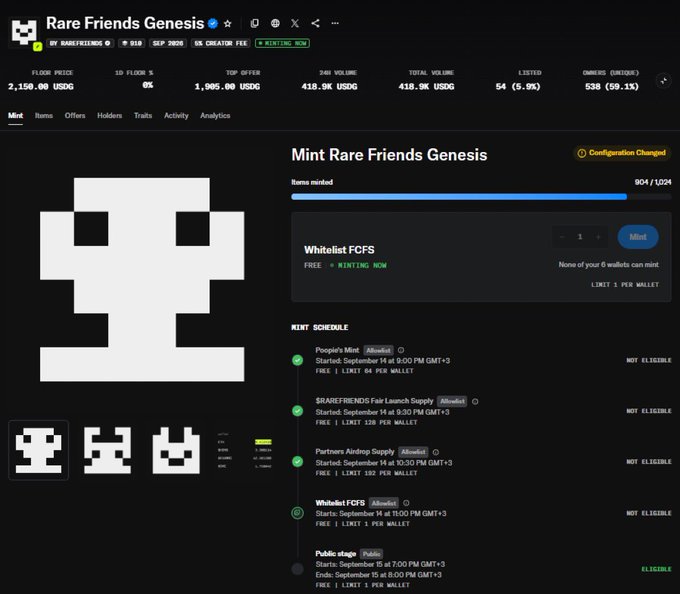Switch to the Mint tab
The height and width of the screenshot is (594, 680).
(x=16, y=116)
